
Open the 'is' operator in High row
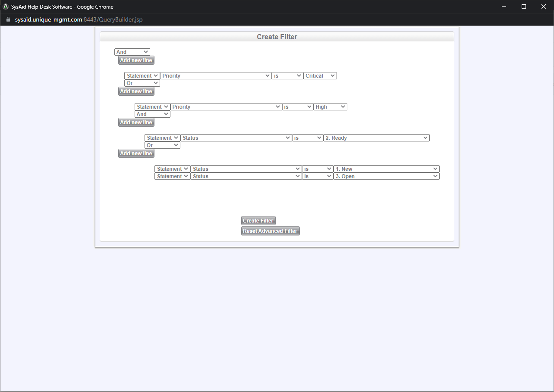click(x=298, y=107)
